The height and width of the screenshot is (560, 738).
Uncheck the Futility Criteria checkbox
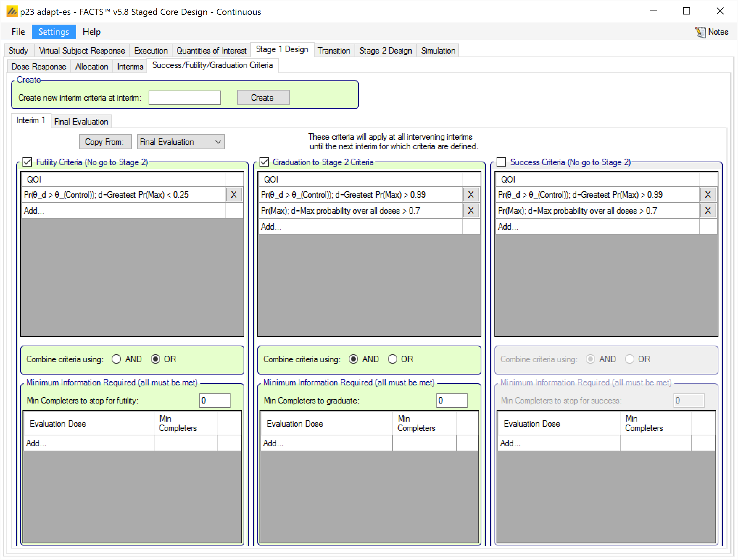click(28, 162)
